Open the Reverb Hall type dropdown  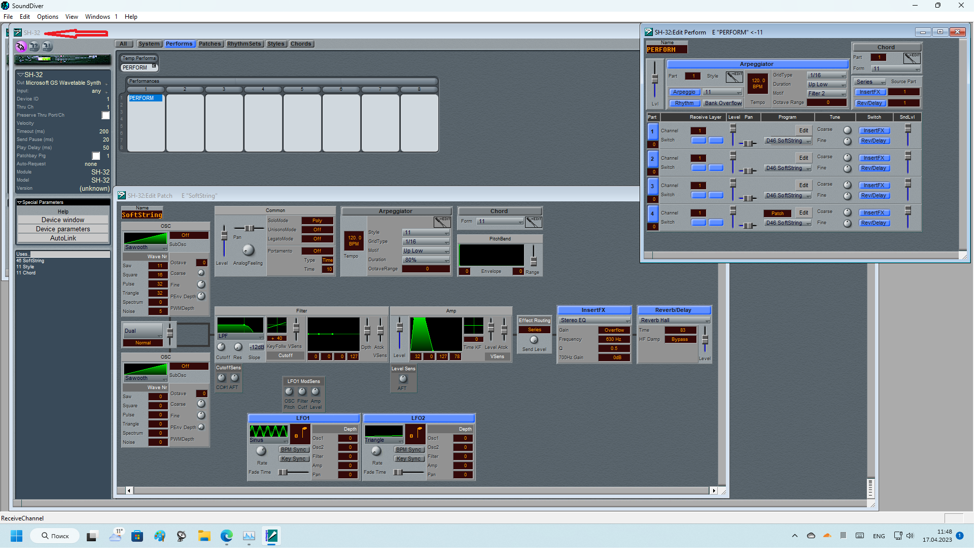click(674, 321)
